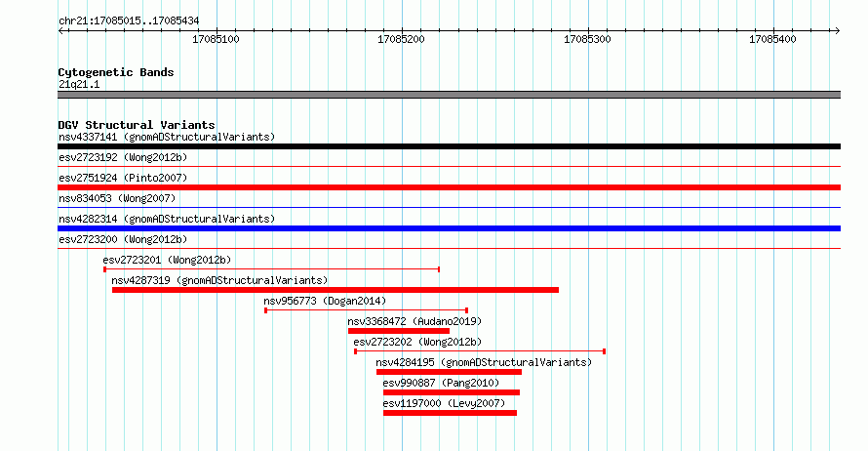
Task: Click ruler position 17085300
Action: point(587,39)
